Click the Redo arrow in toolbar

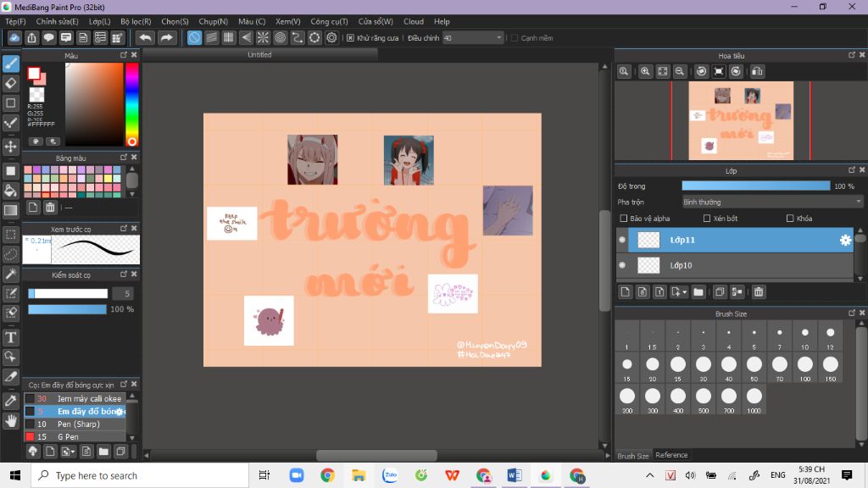[x=166, y=37]
